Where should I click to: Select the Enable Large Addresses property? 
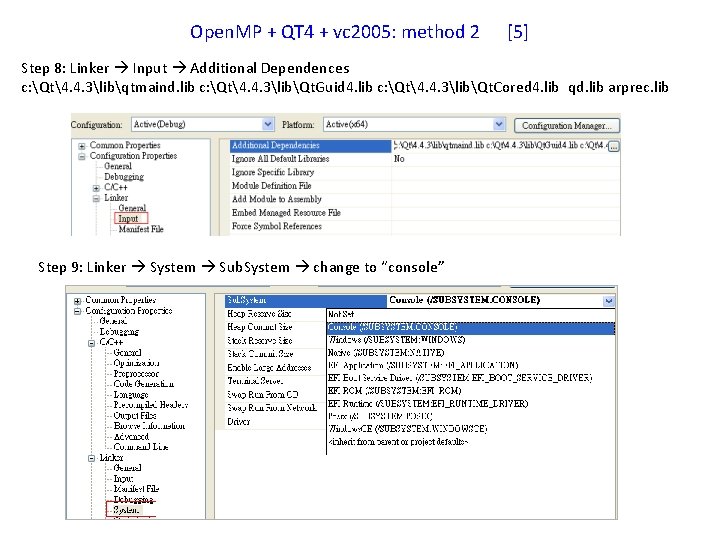pos(275,368)
